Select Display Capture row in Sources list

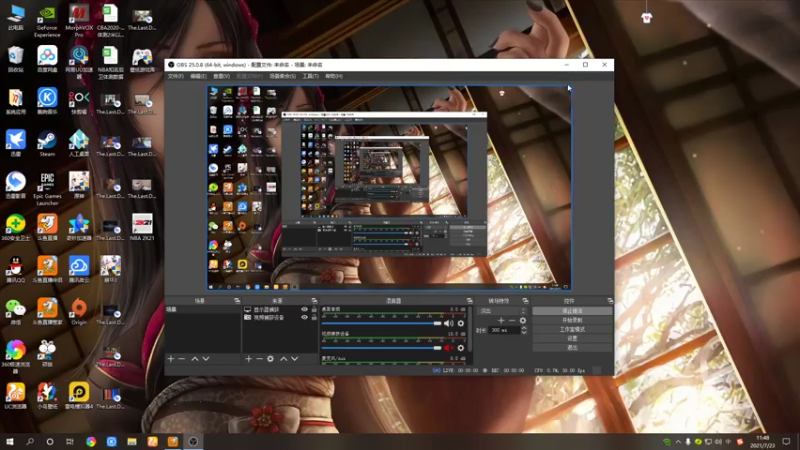click(280, 310)
